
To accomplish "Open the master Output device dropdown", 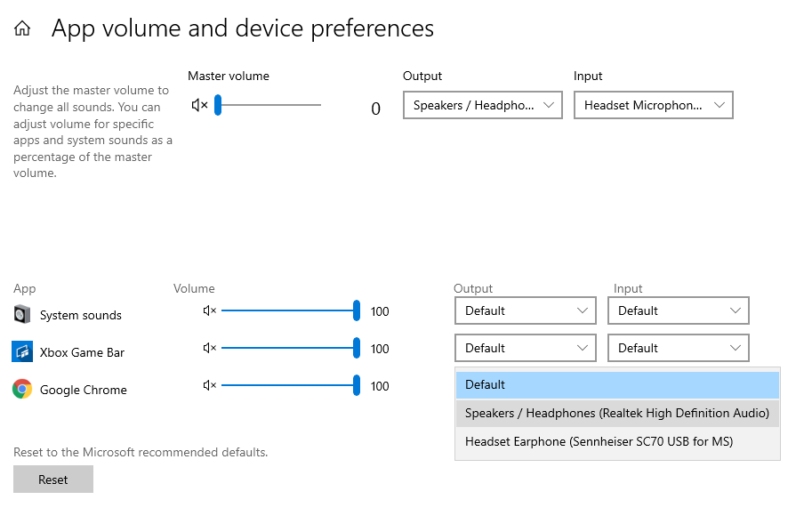I will (482, 106).
